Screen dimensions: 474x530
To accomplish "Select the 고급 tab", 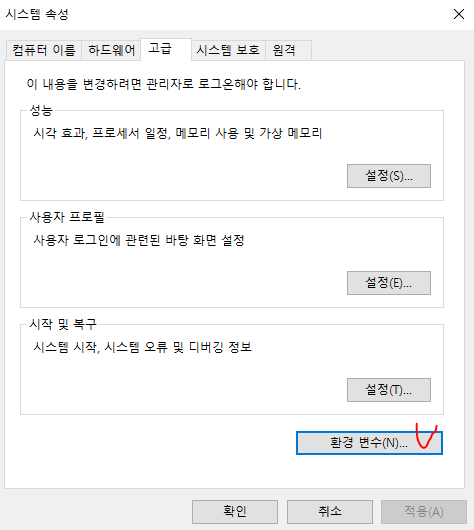I will pyautogui.click(x=166, y=49).
